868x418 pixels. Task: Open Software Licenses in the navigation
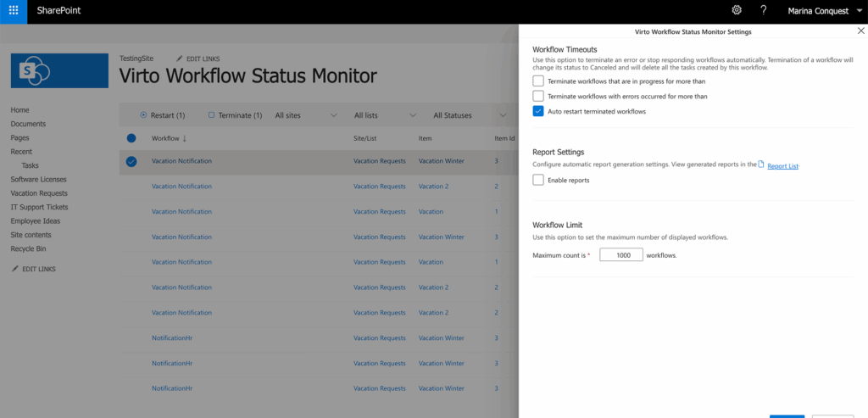pyautogui.click(x=38, y=180)
